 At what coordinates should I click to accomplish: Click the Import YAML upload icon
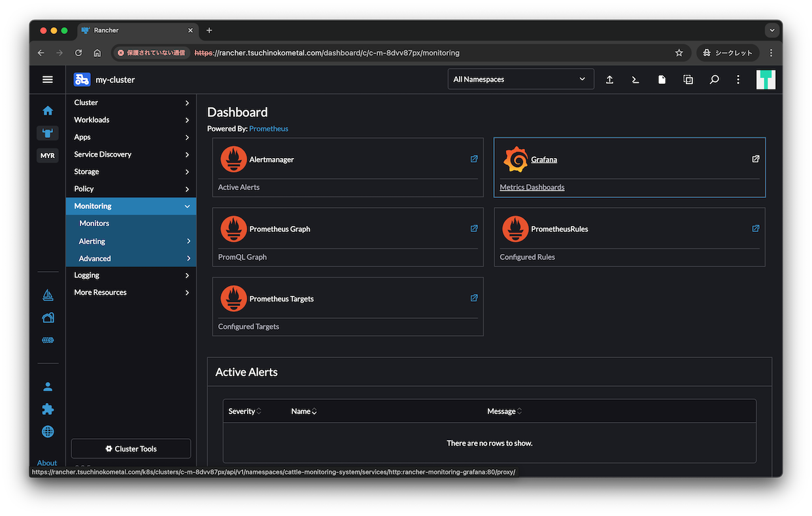pos(609,79)
